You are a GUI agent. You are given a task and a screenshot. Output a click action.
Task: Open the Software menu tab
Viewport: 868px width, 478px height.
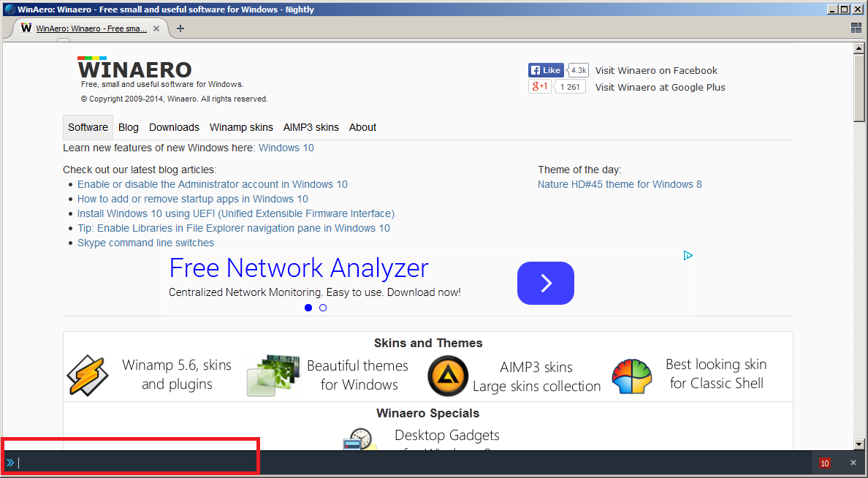point(88,127)
